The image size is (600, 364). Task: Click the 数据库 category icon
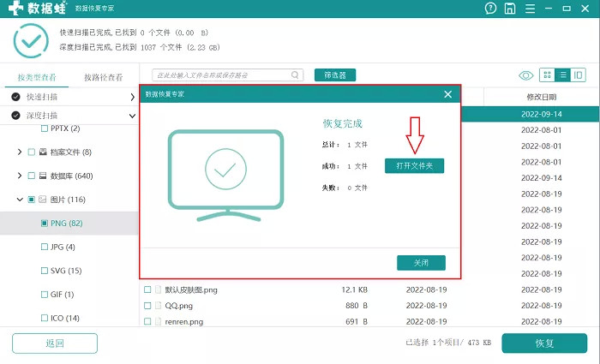point(43,176)
